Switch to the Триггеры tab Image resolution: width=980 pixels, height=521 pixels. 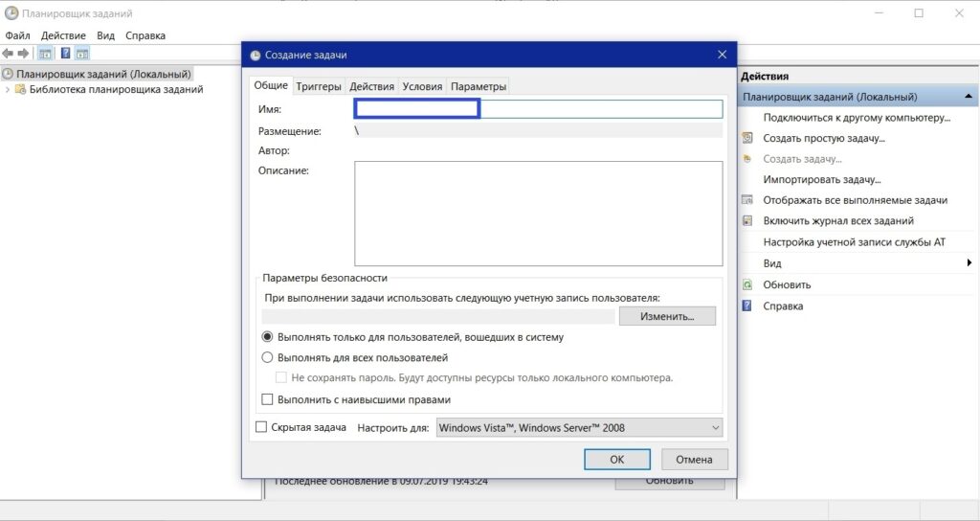pyautogui.click(x=319, y=86)
